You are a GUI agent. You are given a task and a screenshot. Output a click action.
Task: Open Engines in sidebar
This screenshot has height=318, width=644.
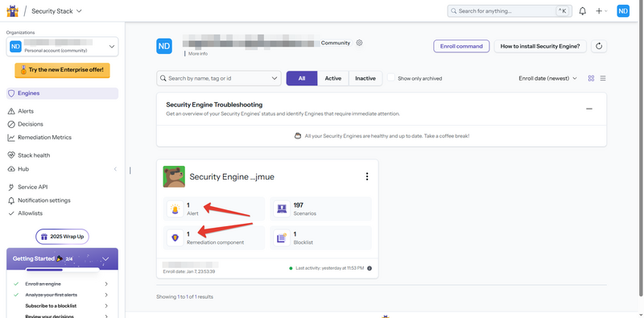63,93
